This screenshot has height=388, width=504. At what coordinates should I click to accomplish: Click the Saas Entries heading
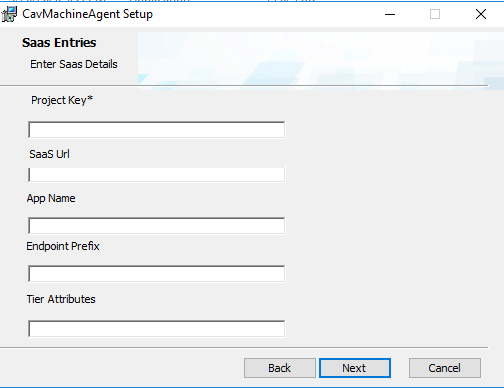[59, 43]
